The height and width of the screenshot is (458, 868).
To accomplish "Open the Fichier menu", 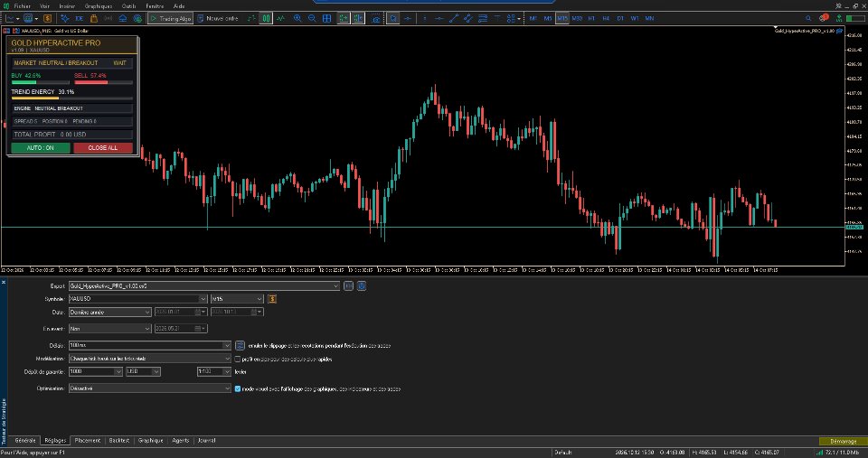I will point(22,6).
